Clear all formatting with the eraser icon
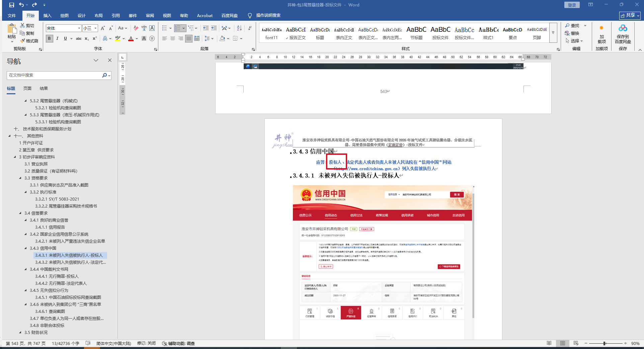This screenshot has width=644, height=349. pos(136,28)
